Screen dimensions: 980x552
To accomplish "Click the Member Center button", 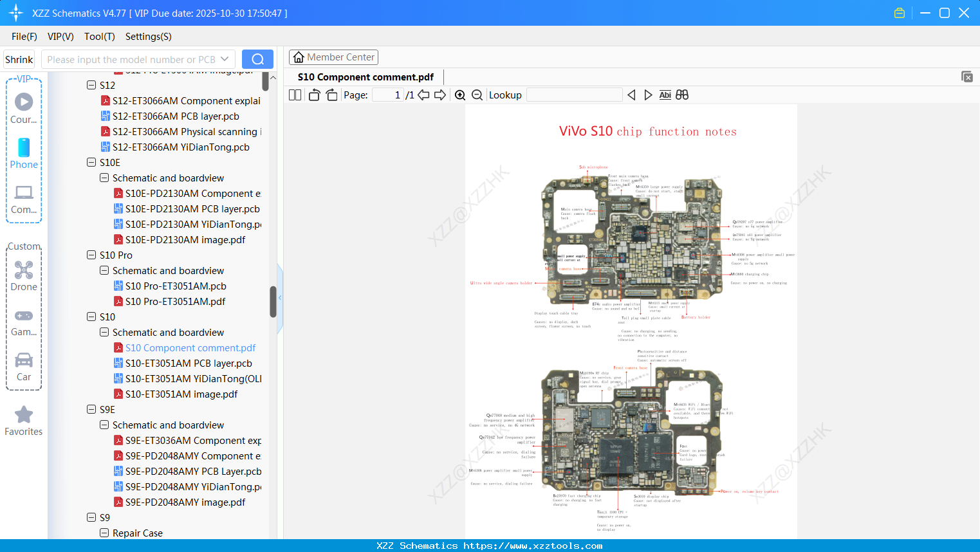I will (333, 57).
